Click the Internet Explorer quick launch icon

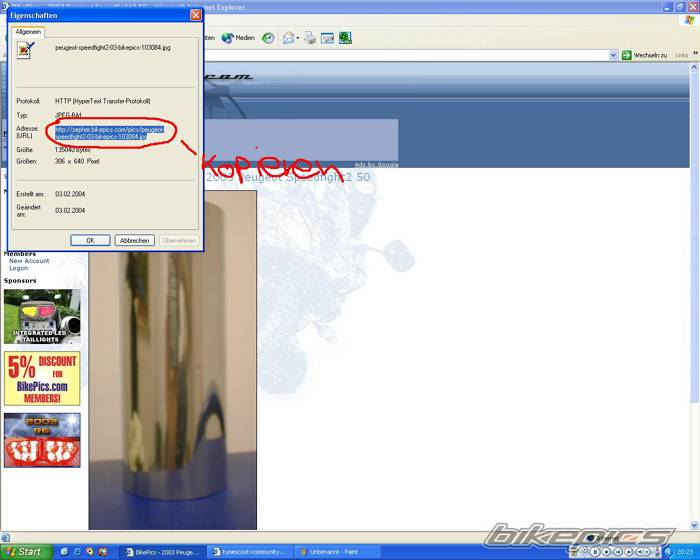click(x=77, y=552)
